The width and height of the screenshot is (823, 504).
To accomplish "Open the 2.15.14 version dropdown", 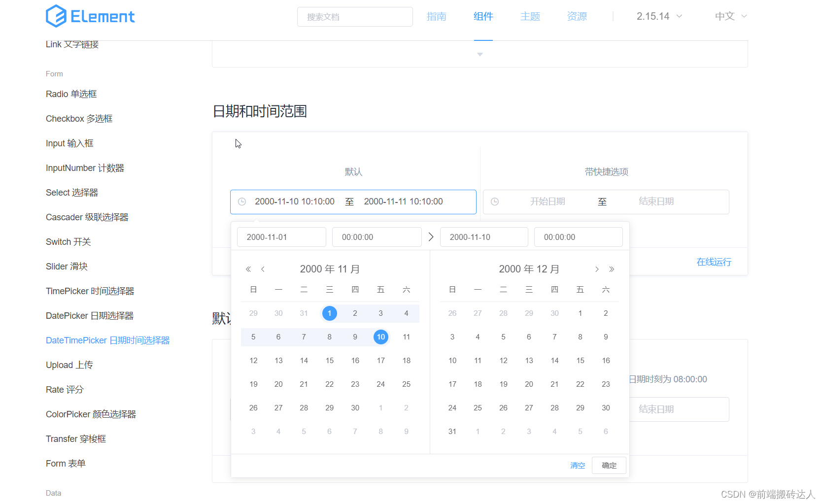I will point(659,16).
